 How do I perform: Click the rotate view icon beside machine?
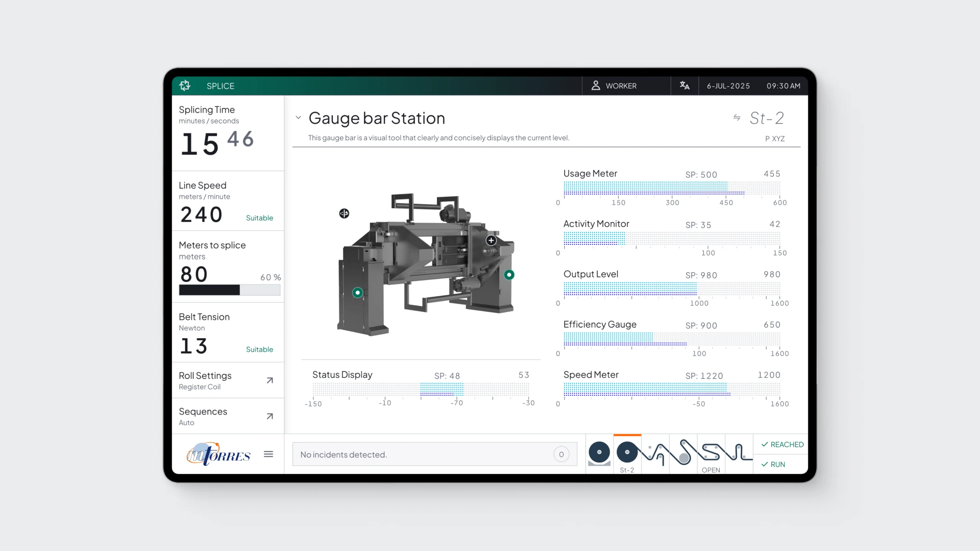[344, 214]
